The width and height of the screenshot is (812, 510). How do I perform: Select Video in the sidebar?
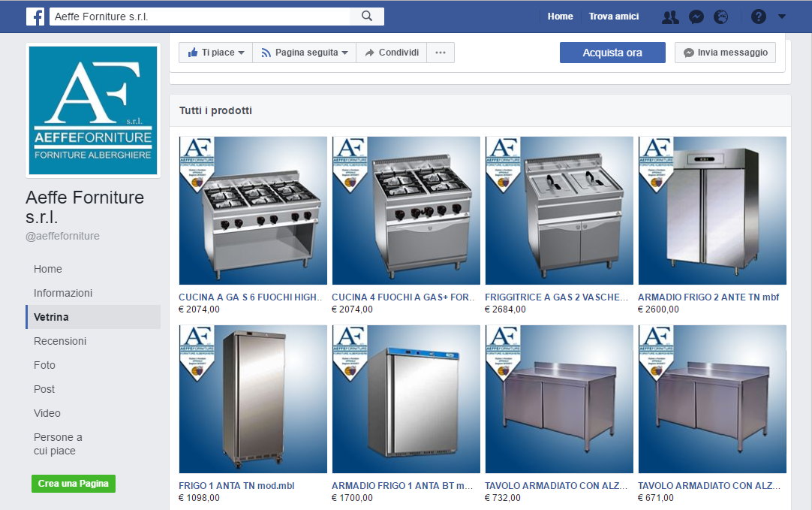click(47, 413)
